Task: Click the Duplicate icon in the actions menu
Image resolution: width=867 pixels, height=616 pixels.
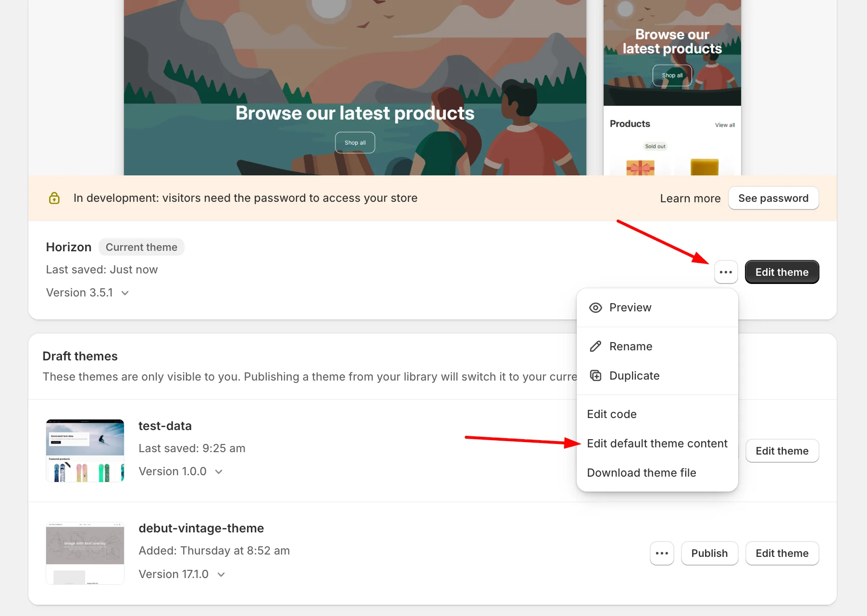Action: pyautogui.click(x=595, y=375)
